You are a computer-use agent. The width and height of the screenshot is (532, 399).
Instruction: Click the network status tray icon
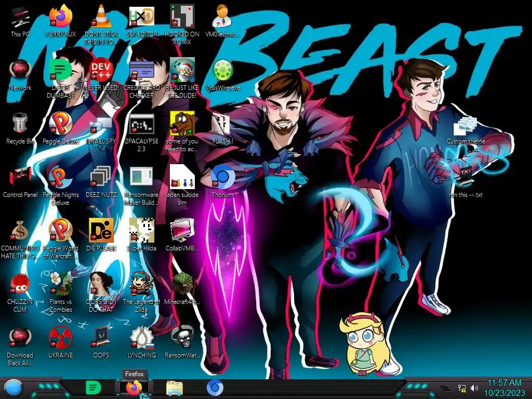pyautogui.click(x=461, y=388)
